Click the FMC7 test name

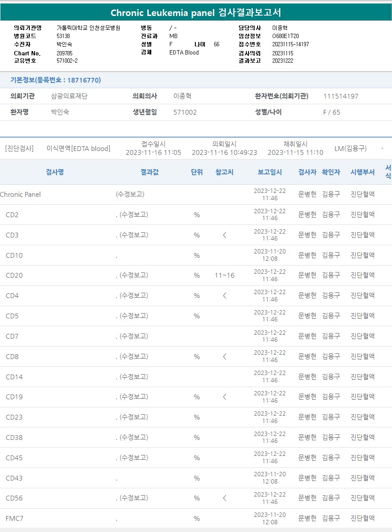(15, 518)
